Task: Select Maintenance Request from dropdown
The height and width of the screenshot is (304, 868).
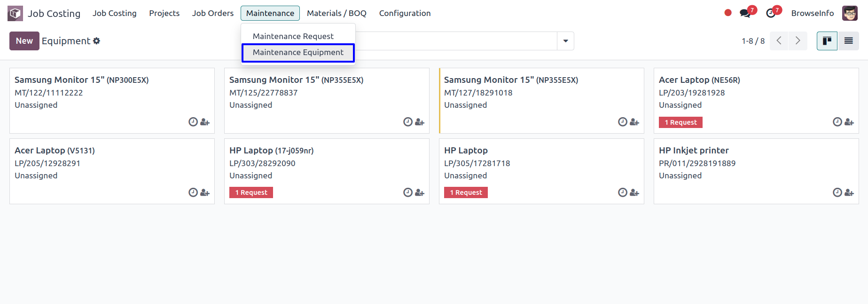Action: tap(298, 36)
